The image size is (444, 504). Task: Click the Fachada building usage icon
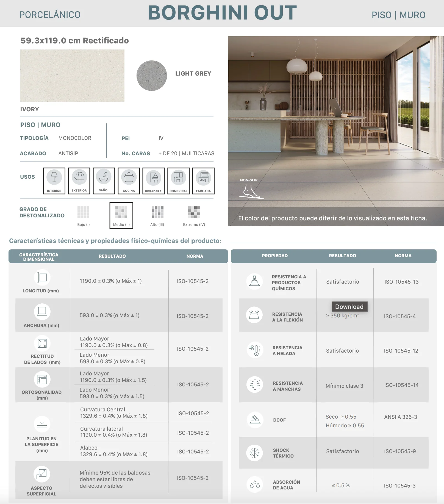point(203,181)
